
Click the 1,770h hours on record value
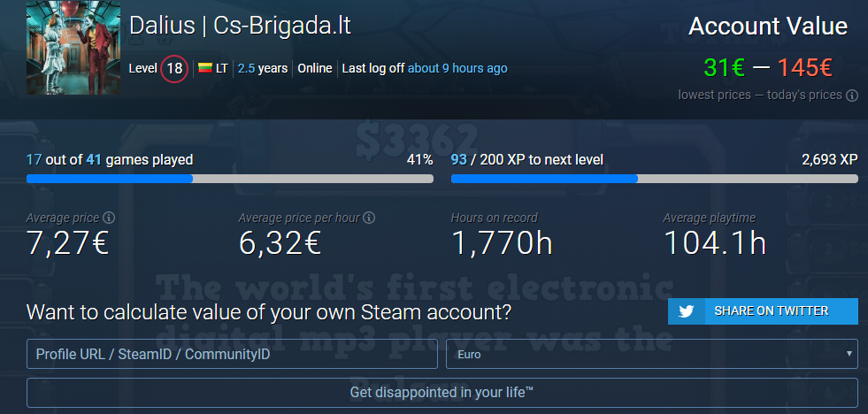[x=502, y=243]
